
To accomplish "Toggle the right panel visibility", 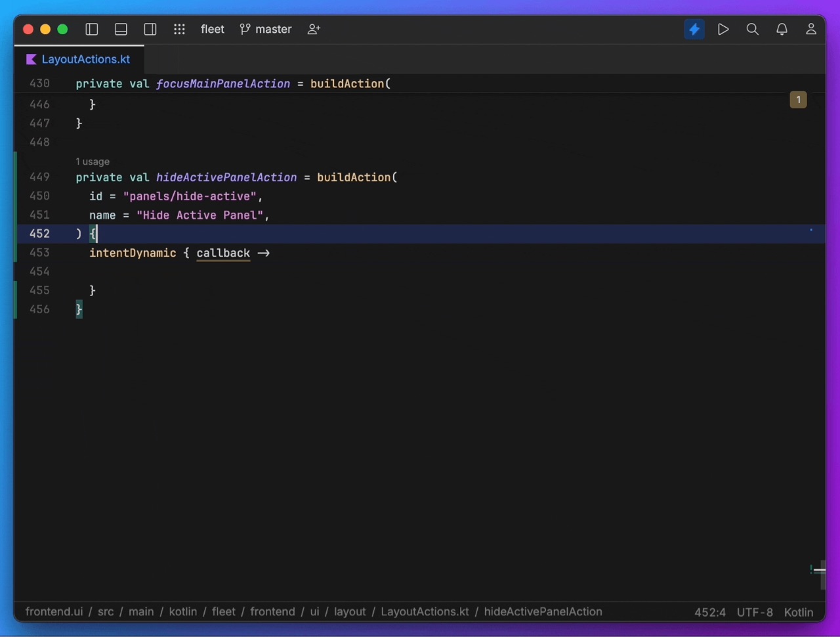I will click(x=150, y=29).
